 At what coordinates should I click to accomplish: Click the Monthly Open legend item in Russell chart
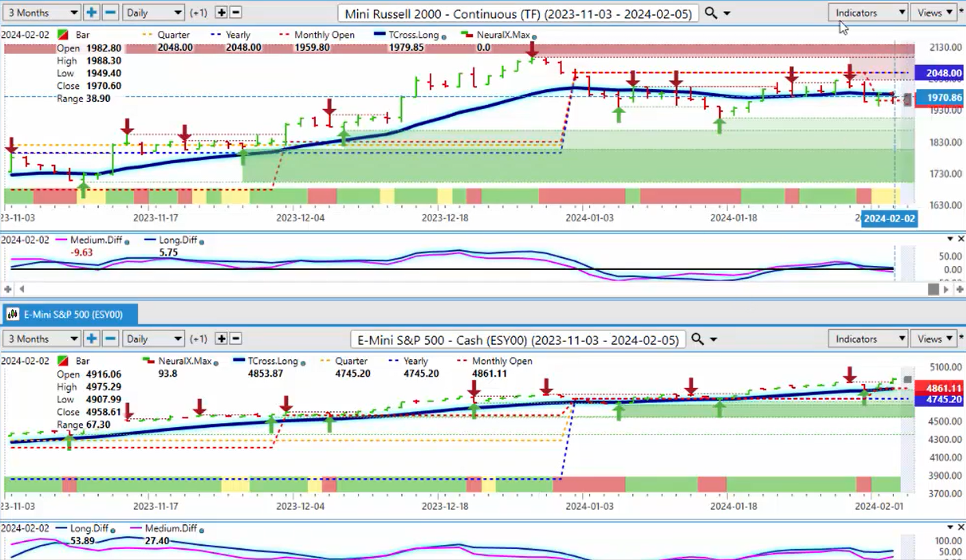coord(317,35)
